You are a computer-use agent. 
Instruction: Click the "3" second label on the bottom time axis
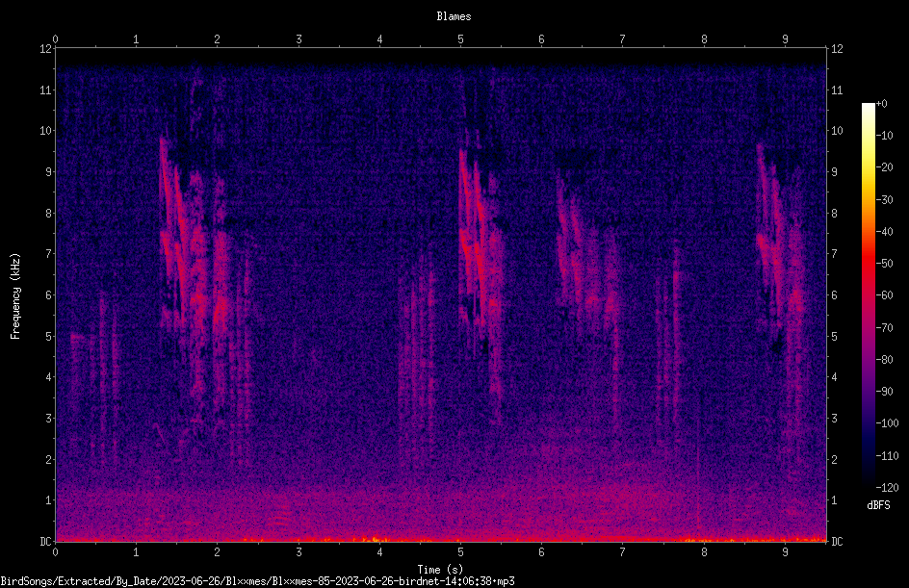[299, 552]
